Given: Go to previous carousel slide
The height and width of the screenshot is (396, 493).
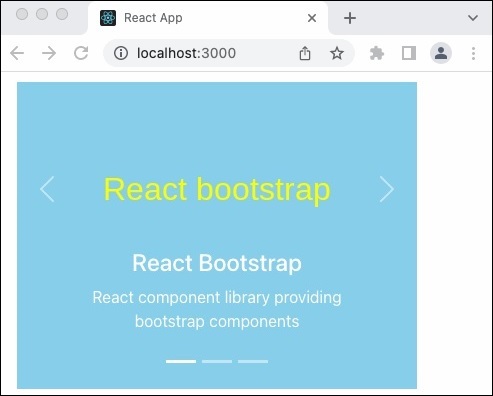Looking at the screenshot, I should pos(47,189).
